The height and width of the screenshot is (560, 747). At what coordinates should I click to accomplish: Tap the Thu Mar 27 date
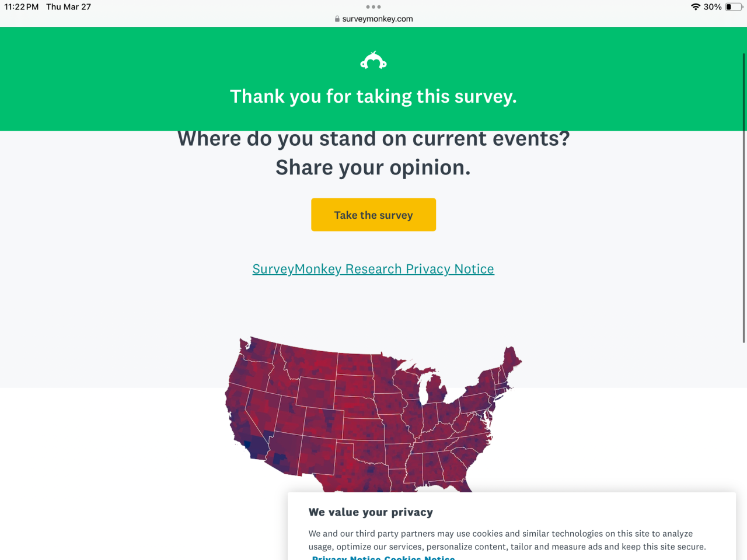pos(69,7)
